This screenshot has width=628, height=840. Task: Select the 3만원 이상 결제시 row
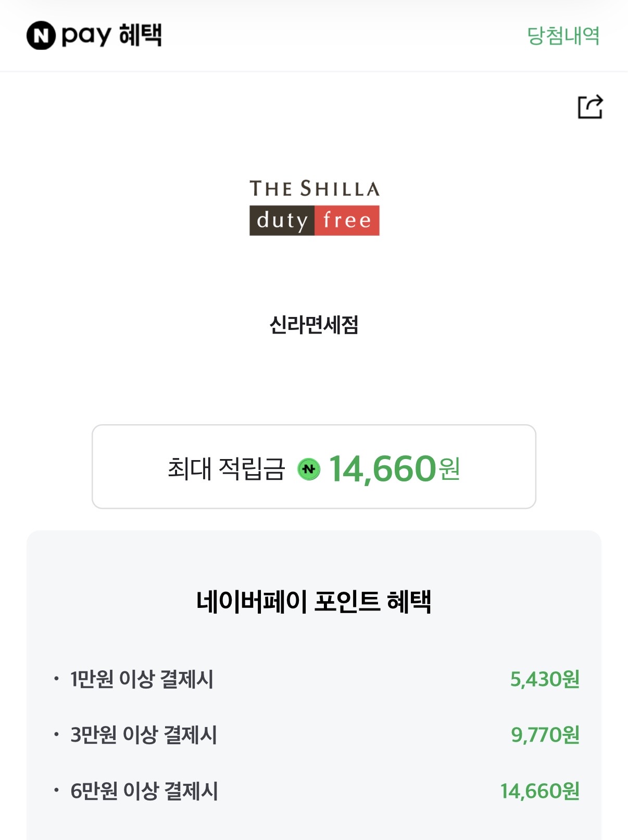pyautogui.click(x=314, y=735)
